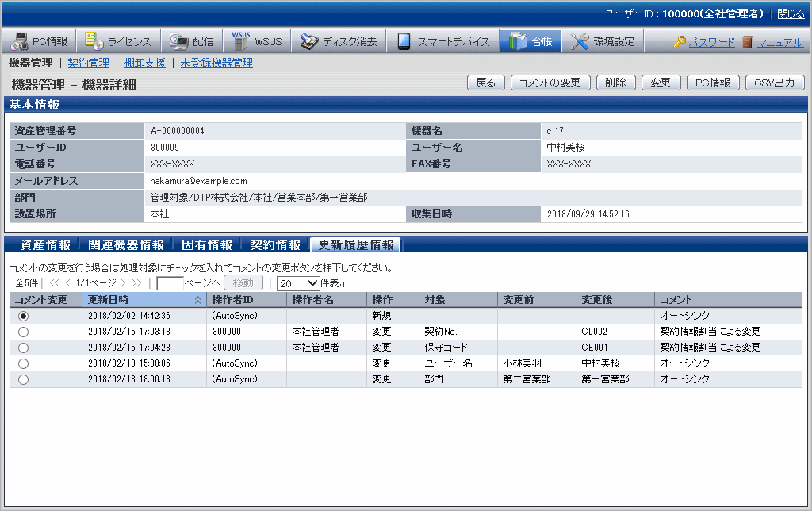
Task: Click the マニュアル book icon link
Action: [x=748, y=42]
